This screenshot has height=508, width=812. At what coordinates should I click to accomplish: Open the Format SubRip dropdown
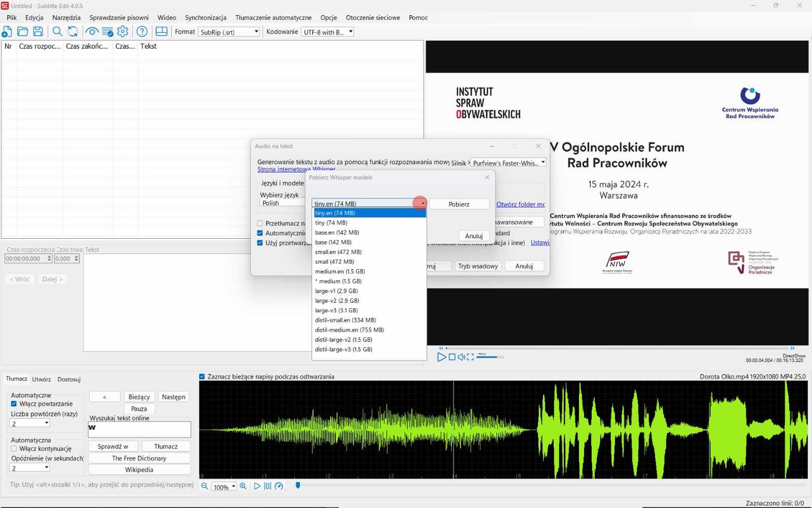(229, 32)
